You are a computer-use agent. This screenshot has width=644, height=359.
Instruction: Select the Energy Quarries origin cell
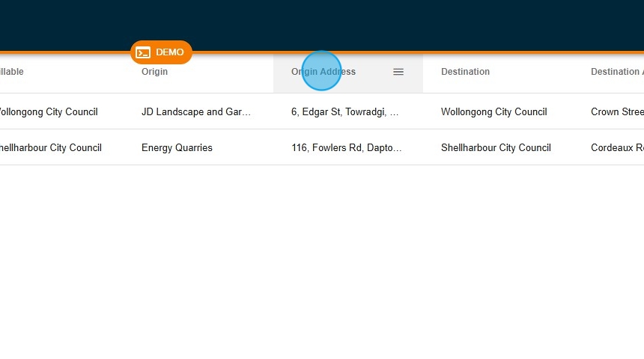[x=177, y=148]
